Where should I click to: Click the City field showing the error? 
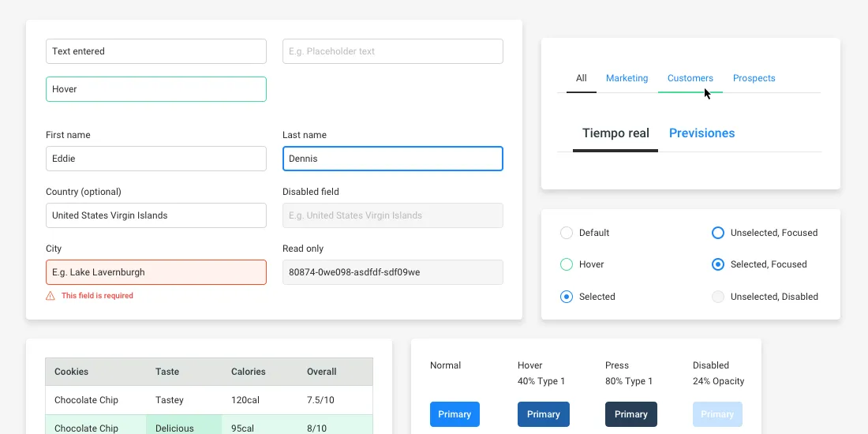156,272
